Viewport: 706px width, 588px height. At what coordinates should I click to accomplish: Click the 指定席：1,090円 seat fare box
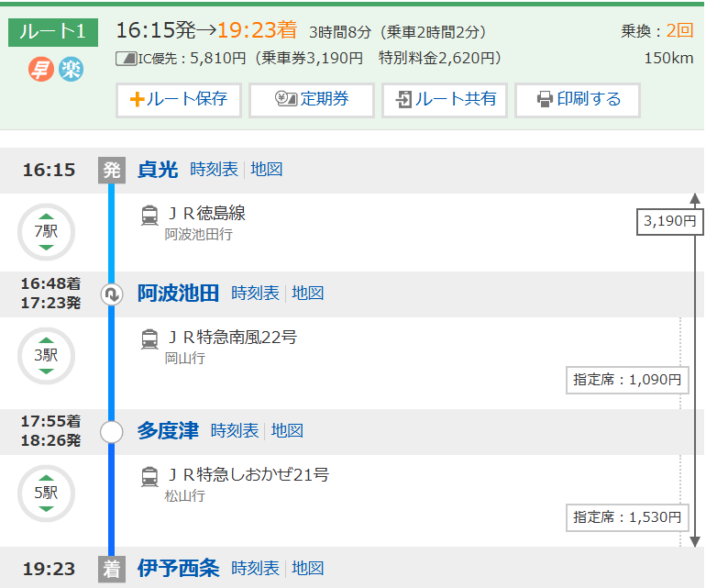click(627, 381)
